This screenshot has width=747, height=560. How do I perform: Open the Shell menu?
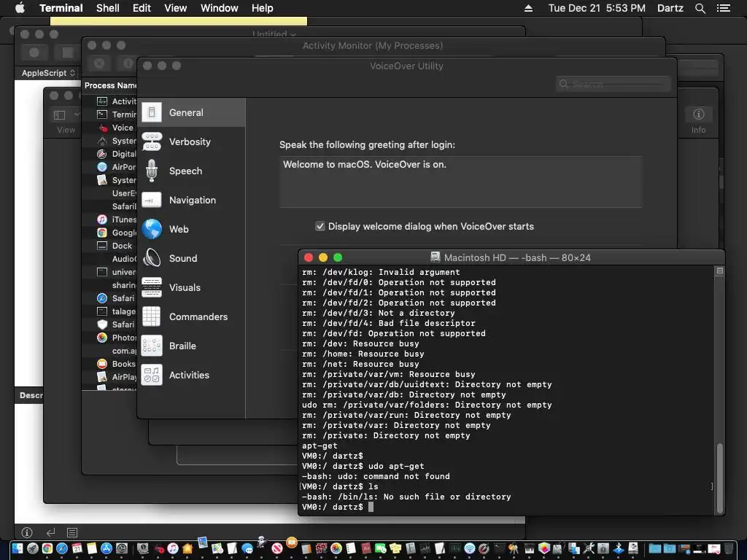tap(108, 8)
